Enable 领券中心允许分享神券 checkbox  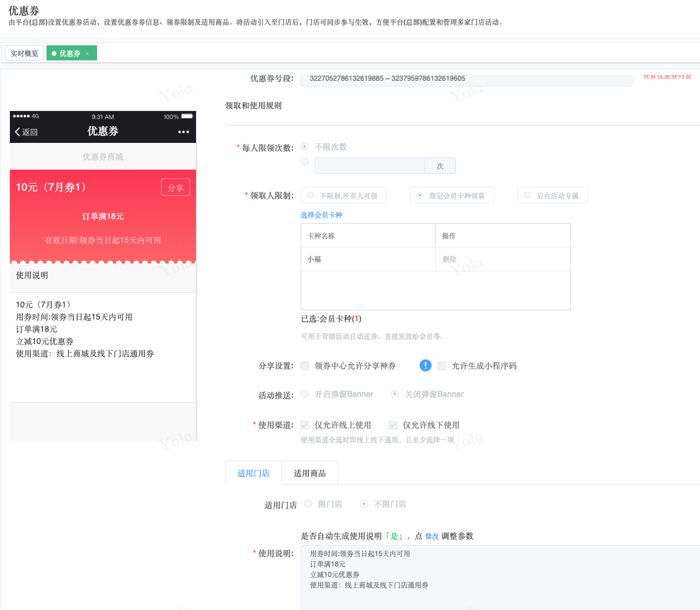click(x=305, y=366)
